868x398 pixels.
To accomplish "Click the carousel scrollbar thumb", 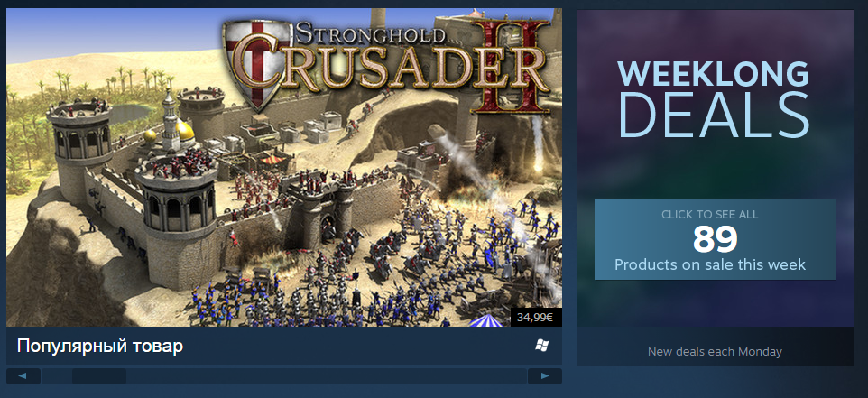I will [99, 376].
